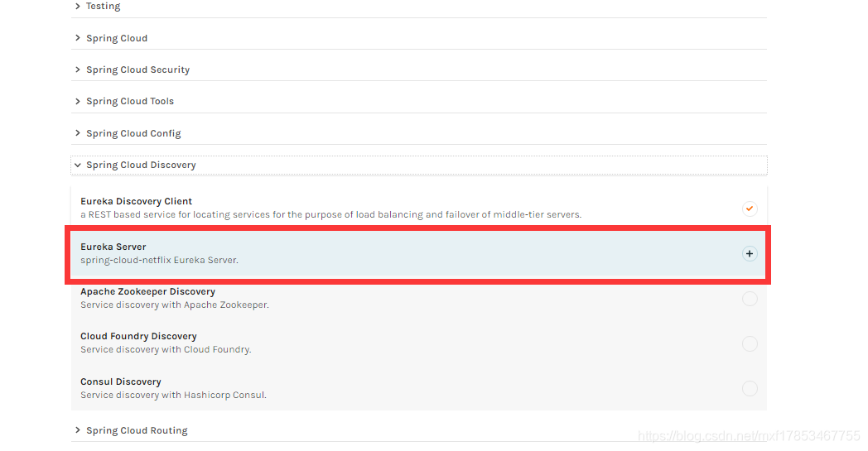This screenshot has height=451, width=868.
Task: Select the Consul Discovery circle
Action: [750, 388]
